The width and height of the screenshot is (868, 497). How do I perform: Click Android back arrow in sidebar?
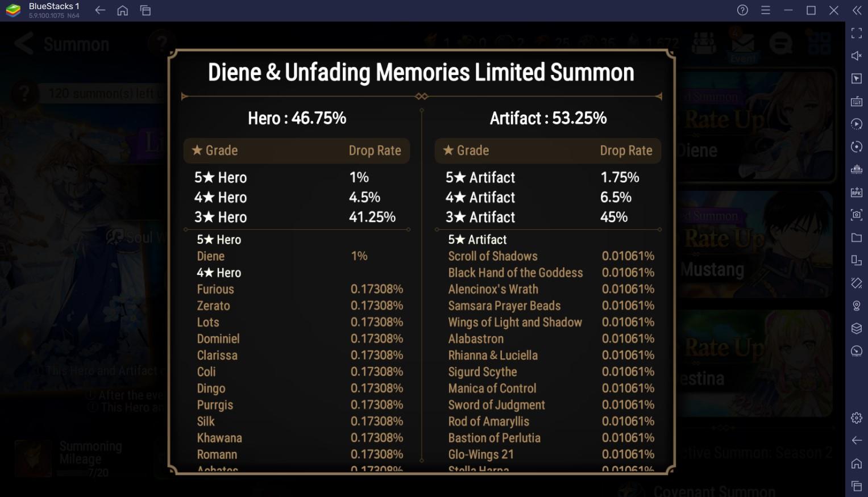(x=857, y=440)
